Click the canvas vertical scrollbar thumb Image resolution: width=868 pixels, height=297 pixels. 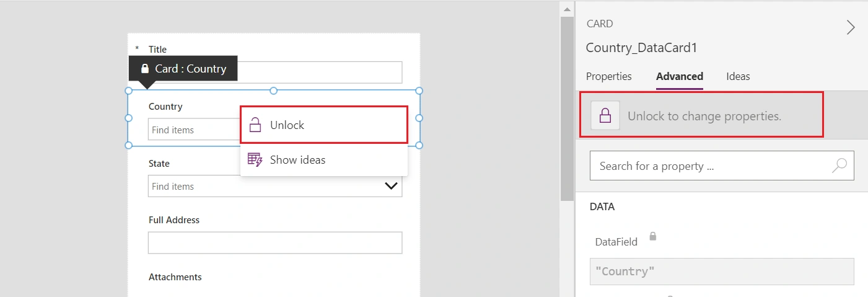(567, 109)
